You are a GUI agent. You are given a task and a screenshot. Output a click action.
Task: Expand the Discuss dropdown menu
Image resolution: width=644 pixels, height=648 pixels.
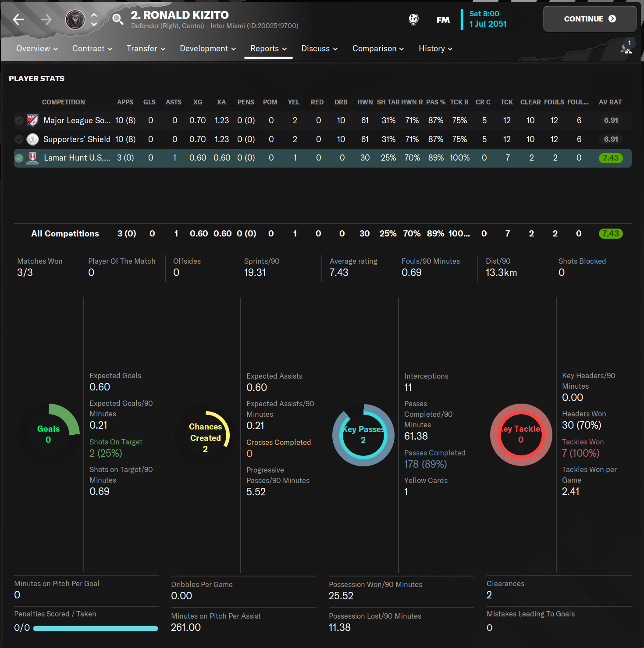click(x=319, y=49)
